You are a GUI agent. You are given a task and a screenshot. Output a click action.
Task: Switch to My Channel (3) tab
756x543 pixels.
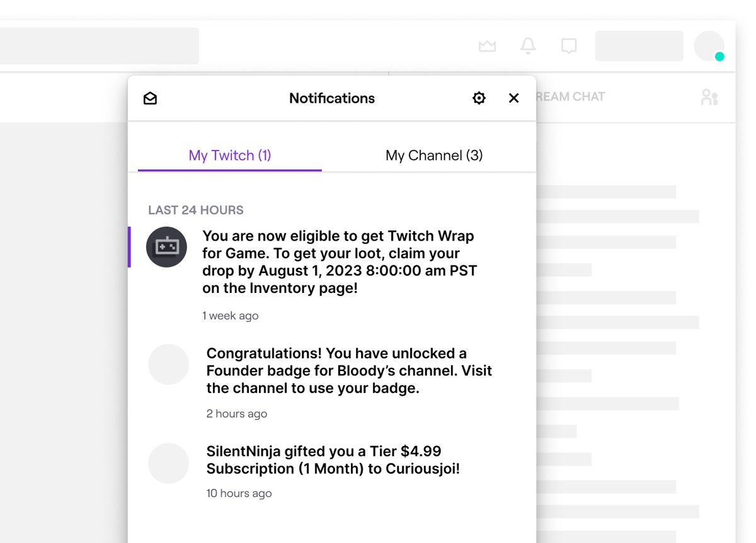pyautogui.click(x=434, y=156)
